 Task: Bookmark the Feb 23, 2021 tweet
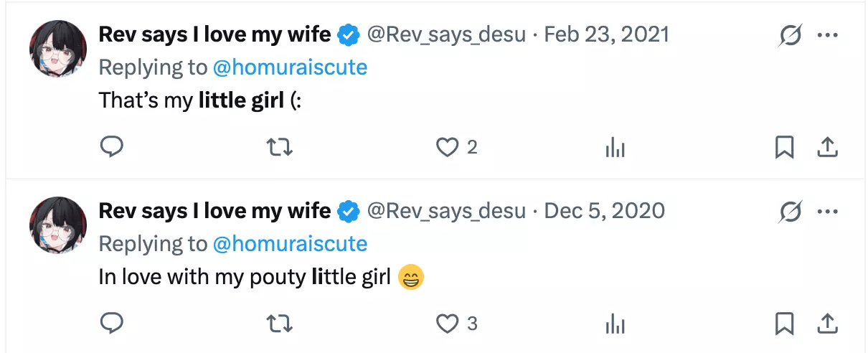click(x=784, y=147)
